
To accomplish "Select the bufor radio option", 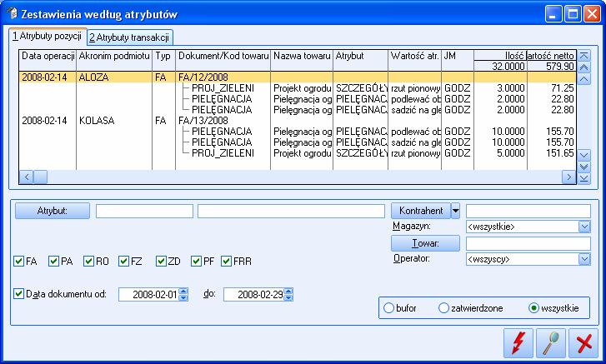I will [x=388, y=308].
